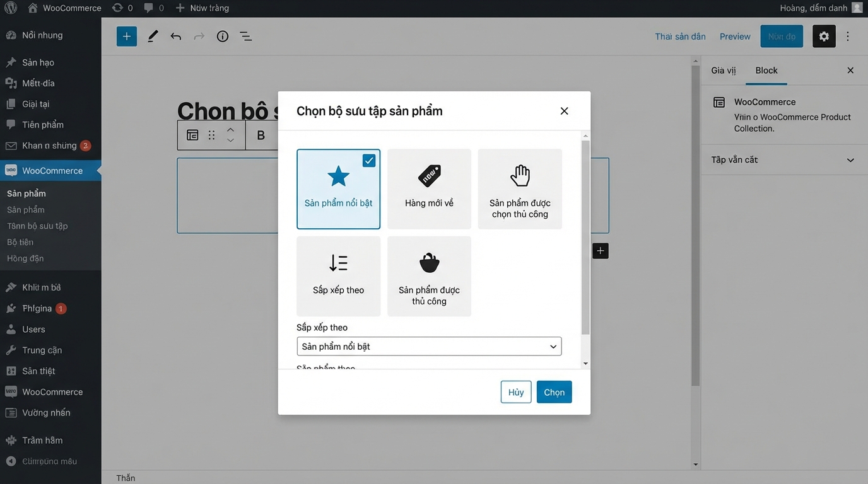
Task: Open the Preview link
Action: tap(734, 36)
